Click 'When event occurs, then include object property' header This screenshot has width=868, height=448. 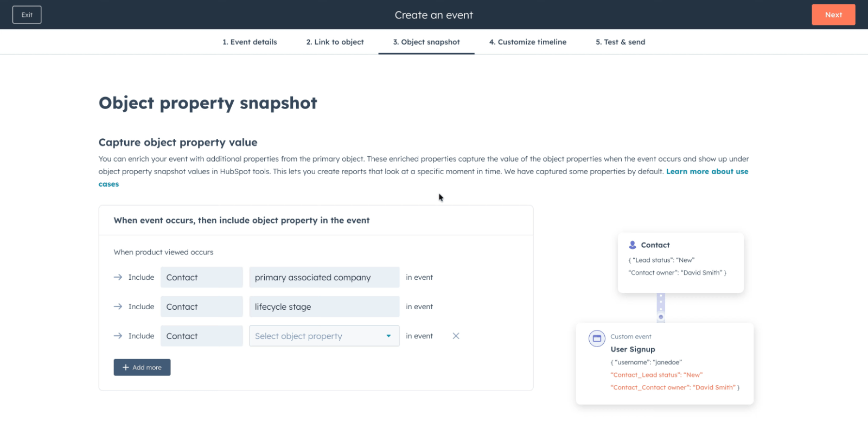coord(241,220)
